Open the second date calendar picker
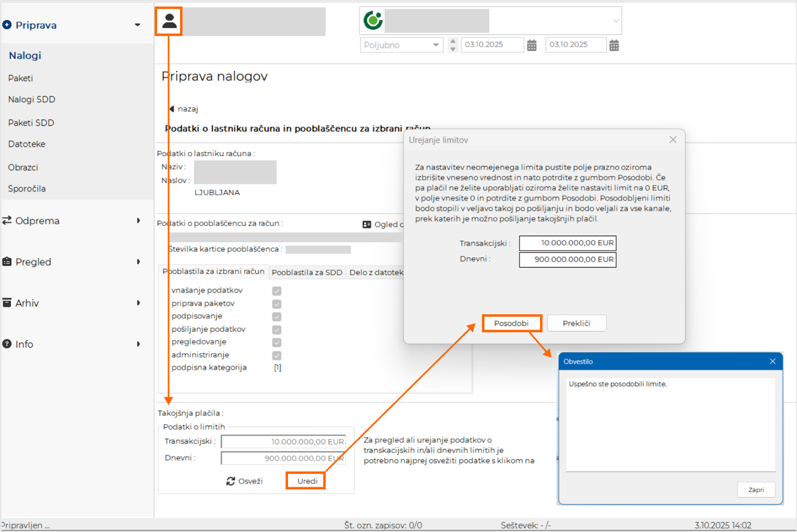The height and width of the screenshot is (532, 797). click(614, 45)
